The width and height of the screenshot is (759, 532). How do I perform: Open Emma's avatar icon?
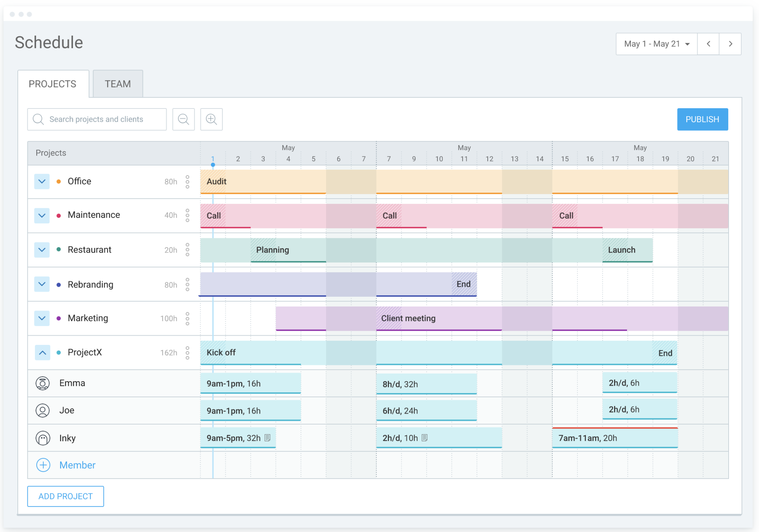click(42, 383)
